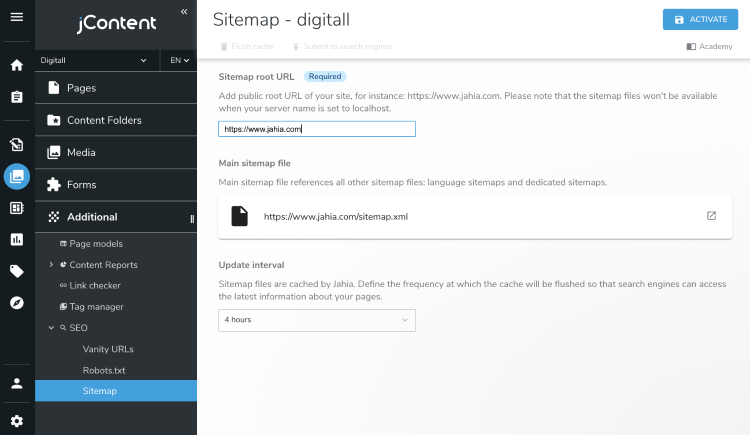Open the https://www.jahia.com/sitemap.xml link
The height and width of the screenshot is (435, 750).
point(336,217)
